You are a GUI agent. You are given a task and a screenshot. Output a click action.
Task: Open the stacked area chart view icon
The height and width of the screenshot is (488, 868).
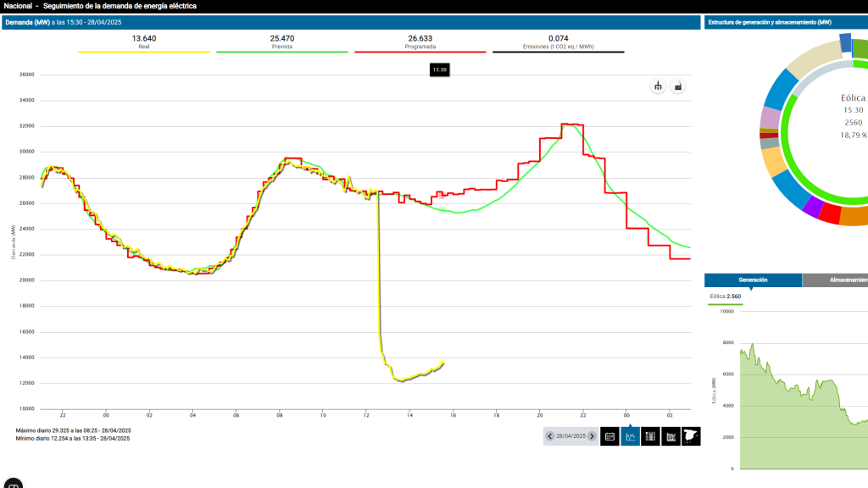click(671, 436)
